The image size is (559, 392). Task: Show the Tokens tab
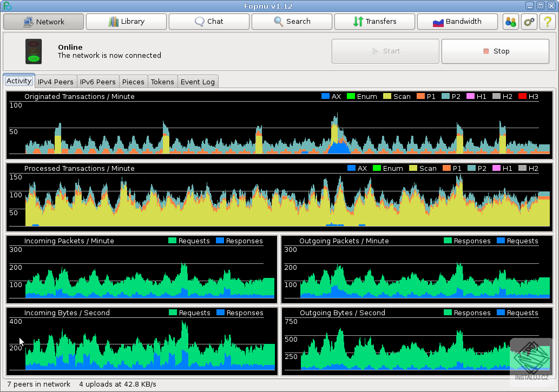point(162,82)
